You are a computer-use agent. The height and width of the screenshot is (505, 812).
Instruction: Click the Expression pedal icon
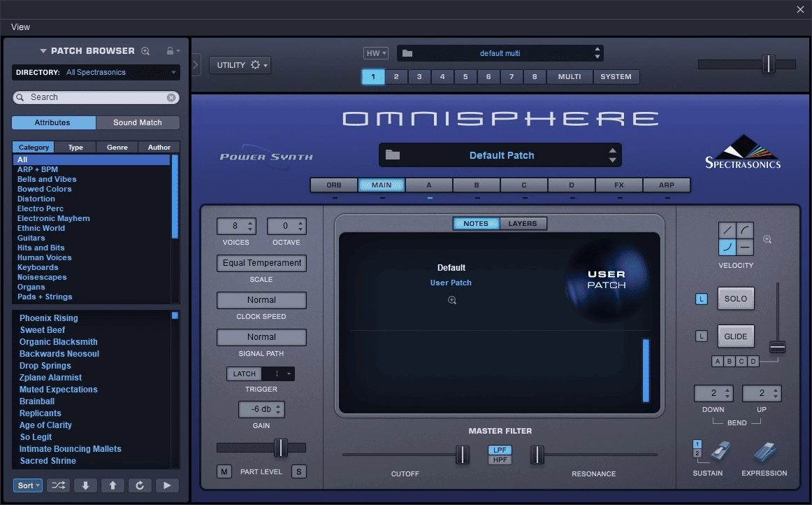click(764, 451)
